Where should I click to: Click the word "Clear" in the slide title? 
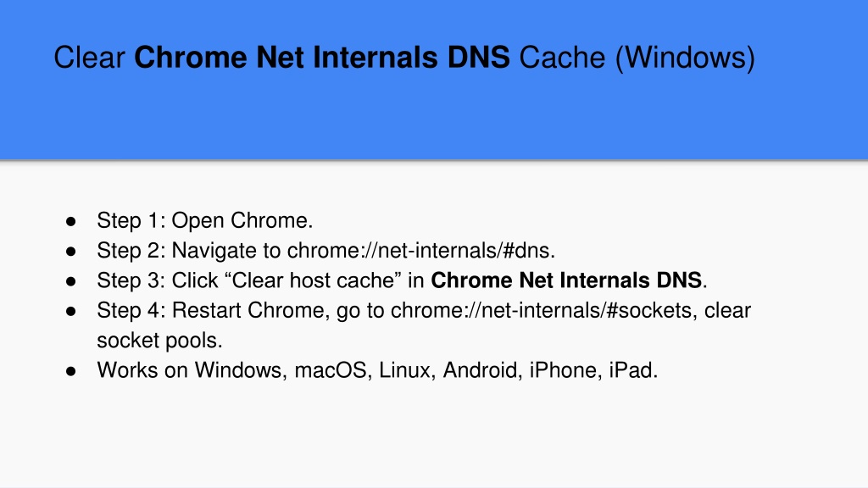pyautogui.click(x=89, y=58)
